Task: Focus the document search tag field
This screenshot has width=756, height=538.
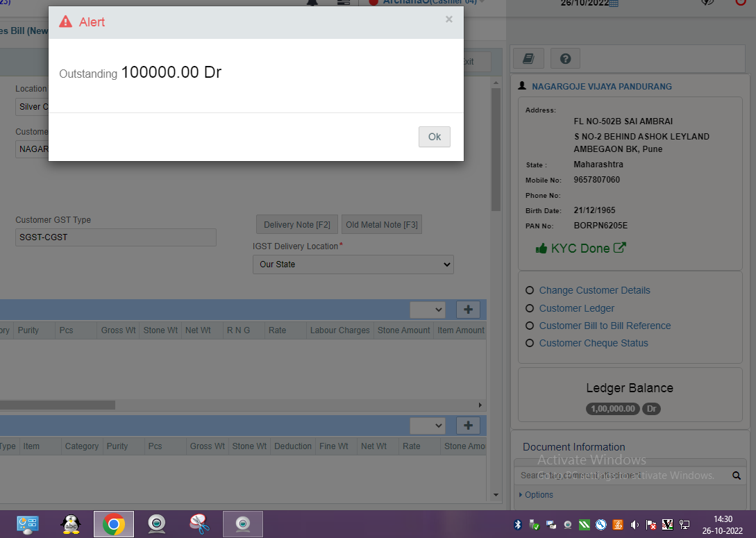Action: [x=622, y=476]
